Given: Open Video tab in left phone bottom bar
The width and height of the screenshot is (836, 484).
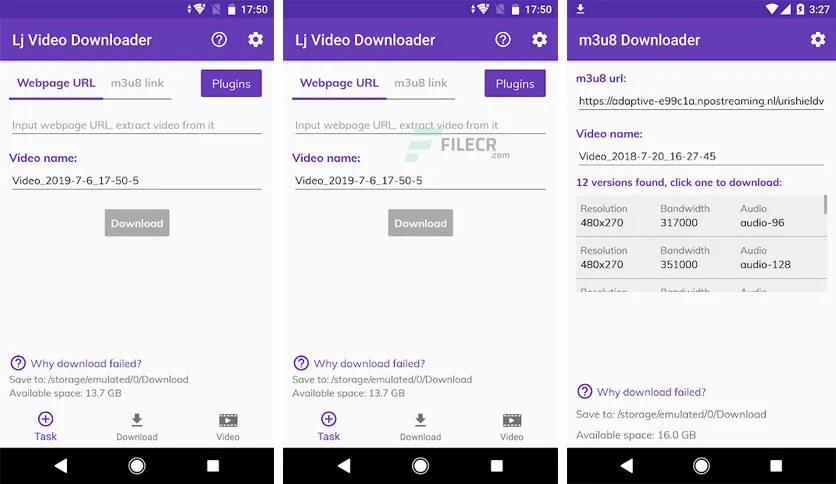Looking at the screenshot, I should [228, 427].
